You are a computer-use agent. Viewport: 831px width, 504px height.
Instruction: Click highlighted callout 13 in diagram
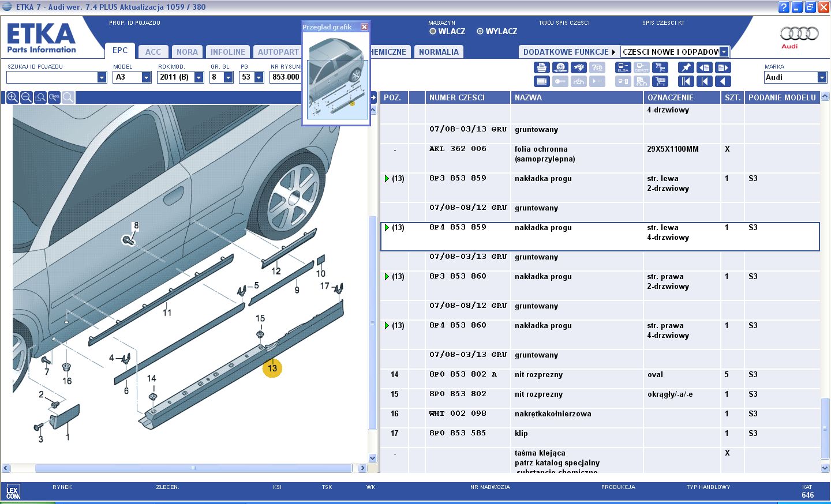(272, 368)
